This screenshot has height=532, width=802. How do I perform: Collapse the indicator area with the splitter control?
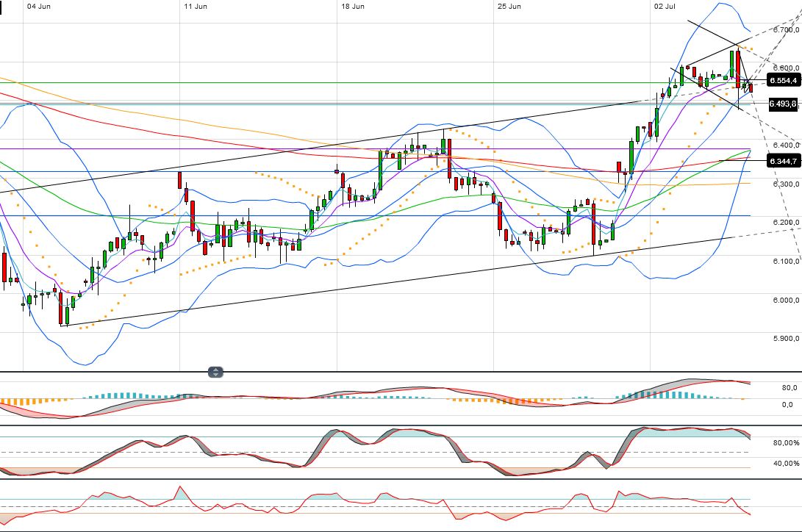pyautogui.click(x=214, y=373)
